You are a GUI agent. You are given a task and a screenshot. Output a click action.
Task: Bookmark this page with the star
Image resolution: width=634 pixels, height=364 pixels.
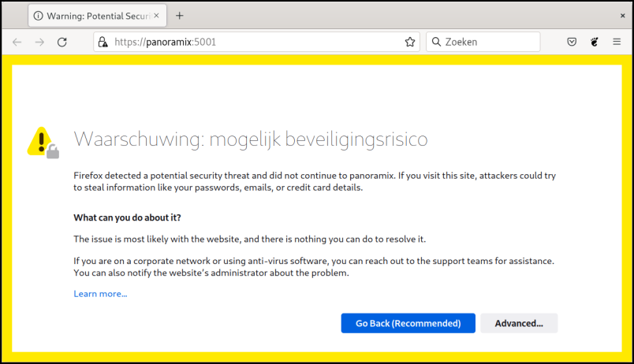pos(410,42)
